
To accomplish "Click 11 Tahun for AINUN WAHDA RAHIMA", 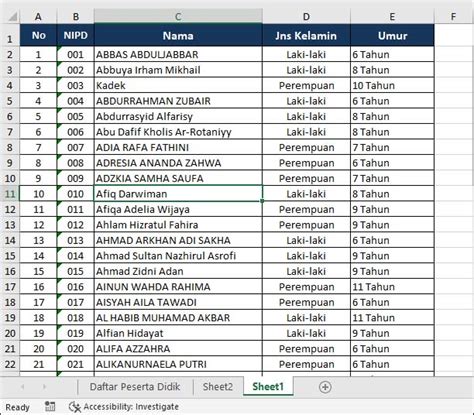I will pyautogui.click(x=392, y=287).
